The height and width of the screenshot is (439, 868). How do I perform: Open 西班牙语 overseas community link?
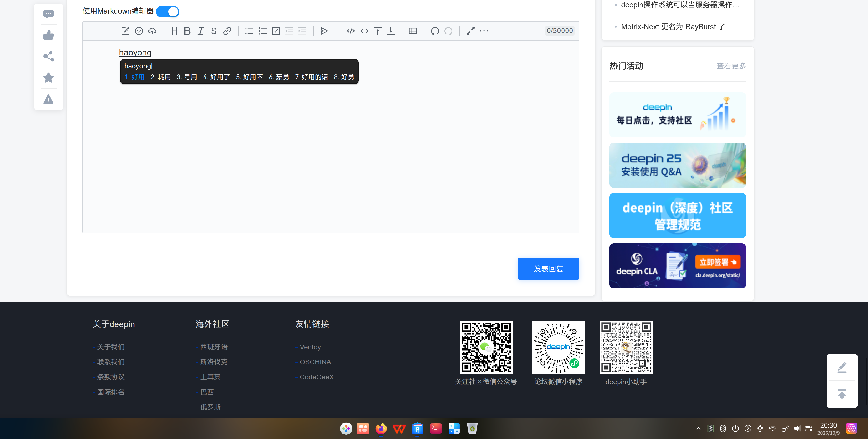tap(214, 346)
